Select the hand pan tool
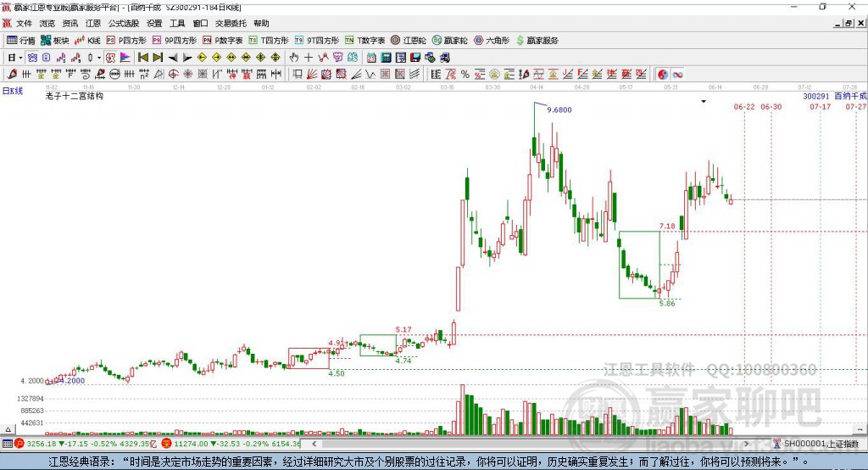Screen dimensions: 868x470 click(293, 58)
